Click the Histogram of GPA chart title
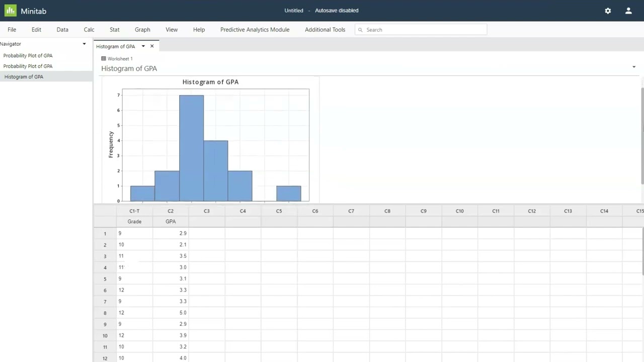 coord(210,82)
